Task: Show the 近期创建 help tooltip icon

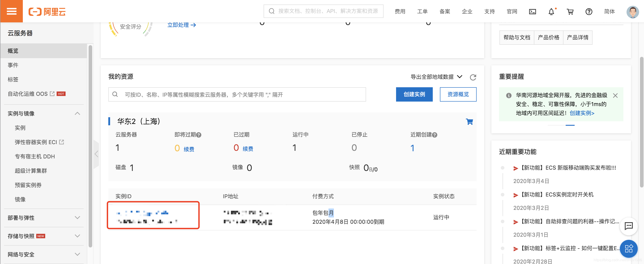Action: (435, 135)
